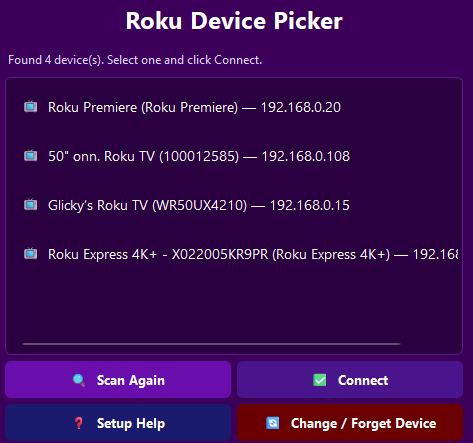Click the Connect button
The width and height of the screenshot is (473, 443).
[350, 380]
